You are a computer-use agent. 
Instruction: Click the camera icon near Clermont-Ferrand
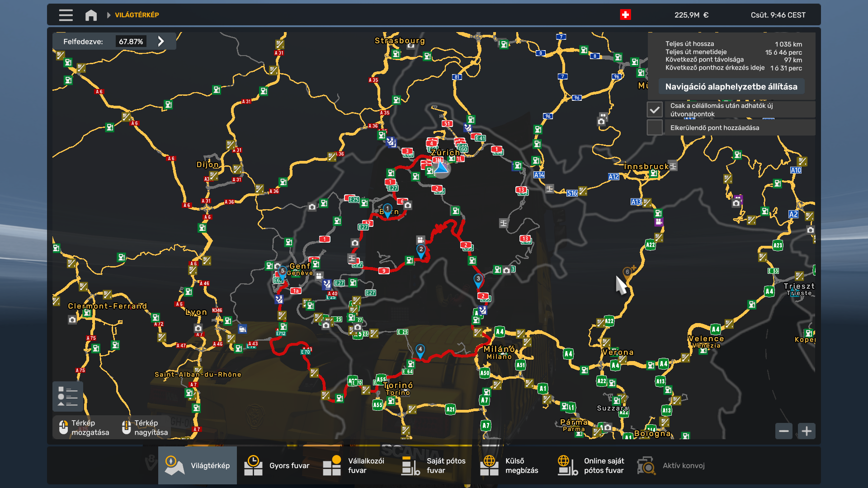[x=72, y=320]
